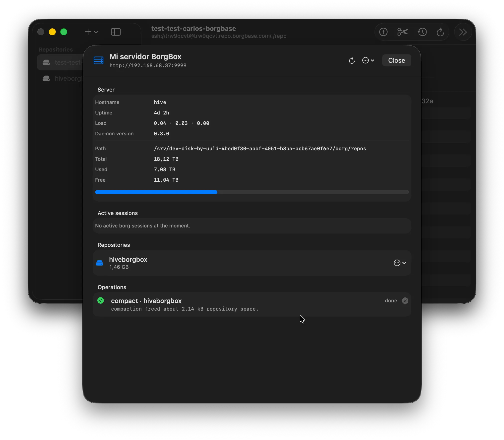
Task: Click the server icon beside Mi servidor BorgBox
Action: pyautogui.click(x=99, y=60)
